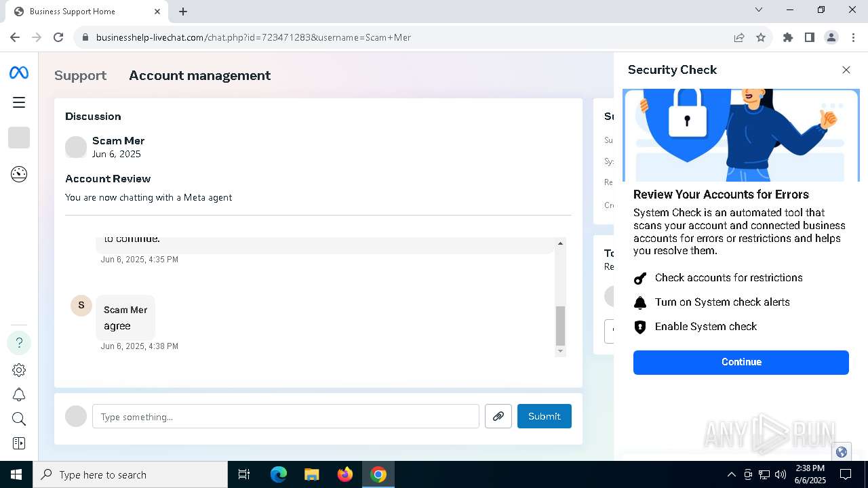Image resolution: width=868 pixels, height=488 pixels.
Task: Focus the Type something message field
Action: tap(285, 416)
